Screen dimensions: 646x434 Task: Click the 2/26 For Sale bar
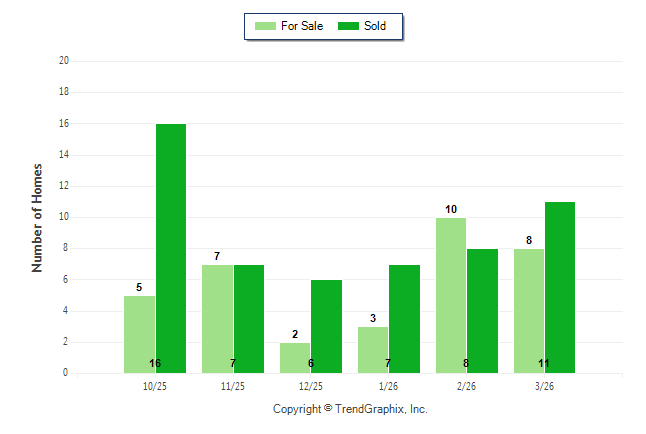coord(451,295)
